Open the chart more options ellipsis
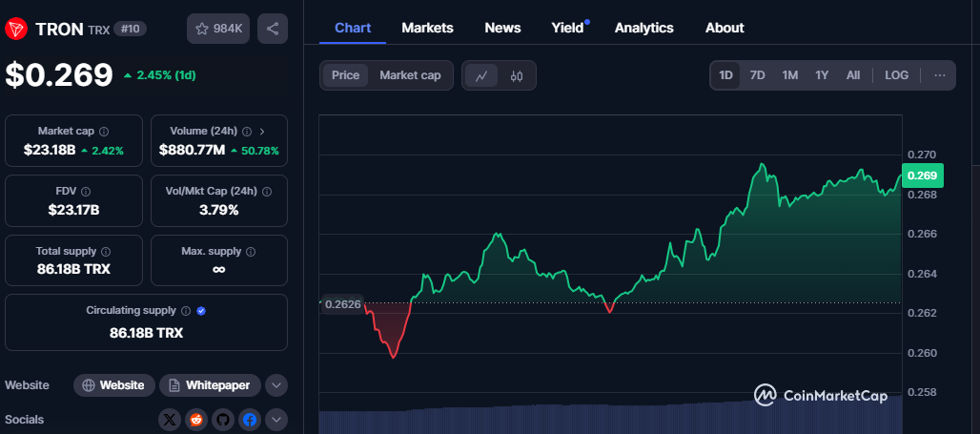The image size is (980, 434). point(939,75)
